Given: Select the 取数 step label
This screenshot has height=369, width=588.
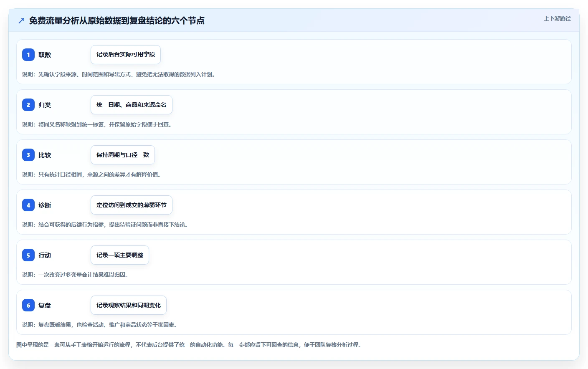Looking at the screenshot, I should tap(45, 55).
